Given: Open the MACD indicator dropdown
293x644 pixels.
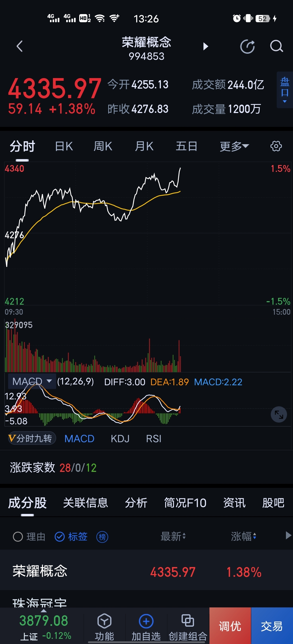Looking at the screenshot, I should pyautogui.click(x=32, y=381).
